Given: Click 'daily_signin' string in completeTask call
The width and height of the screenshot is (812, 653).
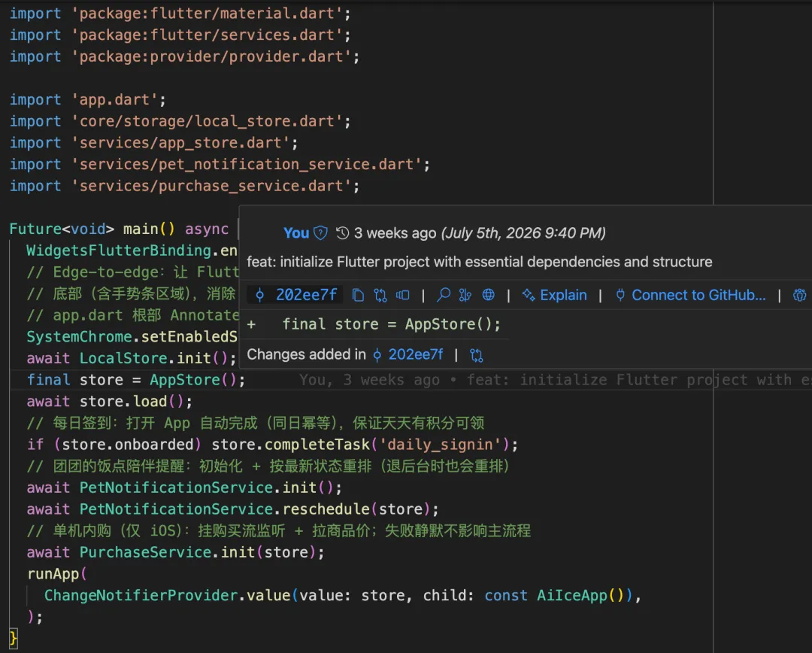Looking at the screenshot, I should pos(440,445).
